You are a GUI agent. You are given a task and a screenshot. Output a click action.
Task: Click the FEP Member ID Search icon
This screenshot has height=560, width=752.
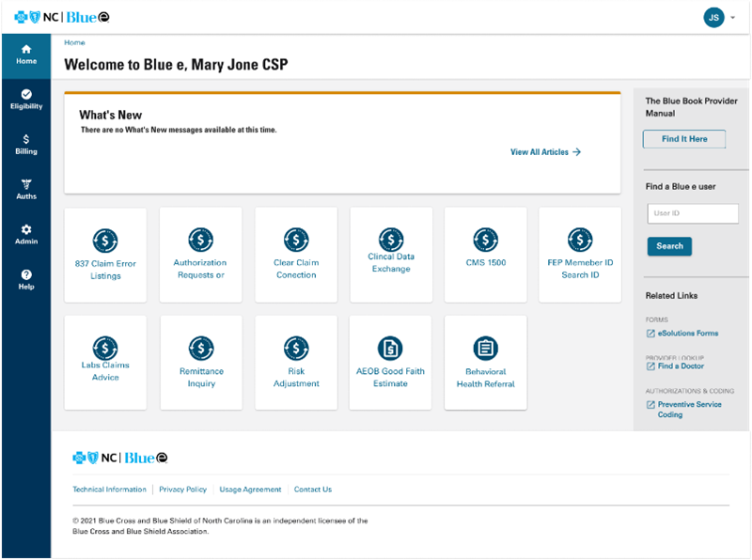pos(580,239)
